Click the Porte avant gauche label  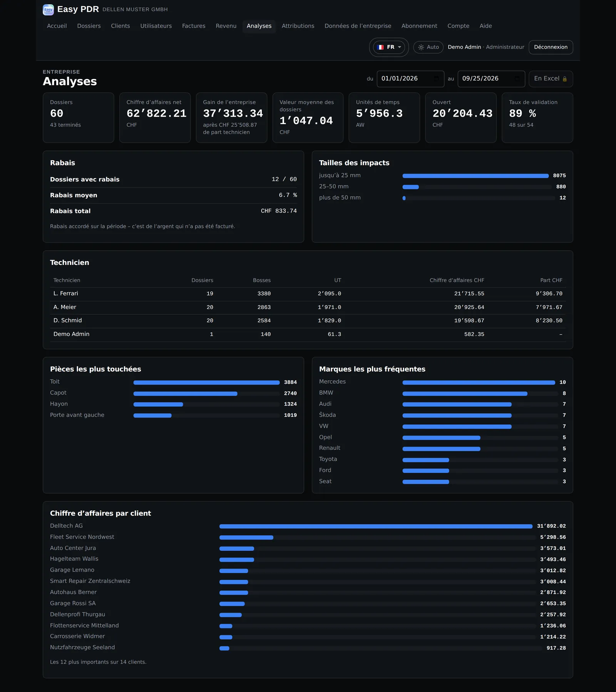point(77,415)
